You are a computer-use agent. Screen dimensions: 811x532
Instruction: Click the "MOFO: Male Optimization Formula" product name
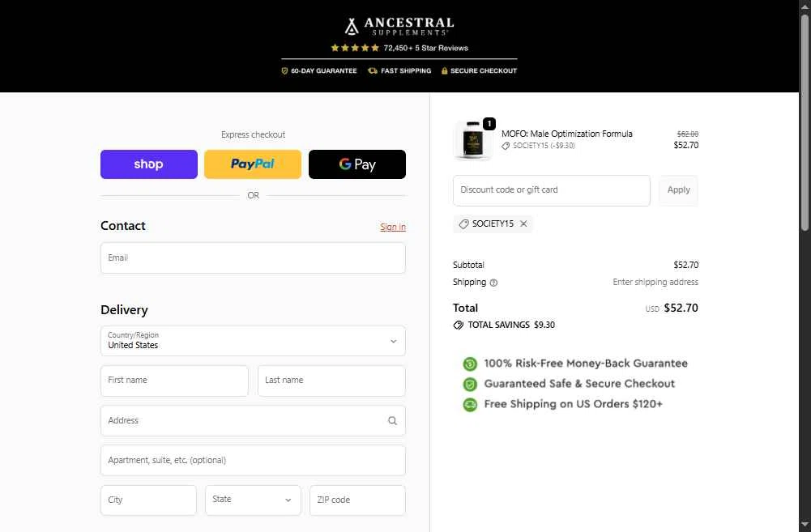coord(567,134)
